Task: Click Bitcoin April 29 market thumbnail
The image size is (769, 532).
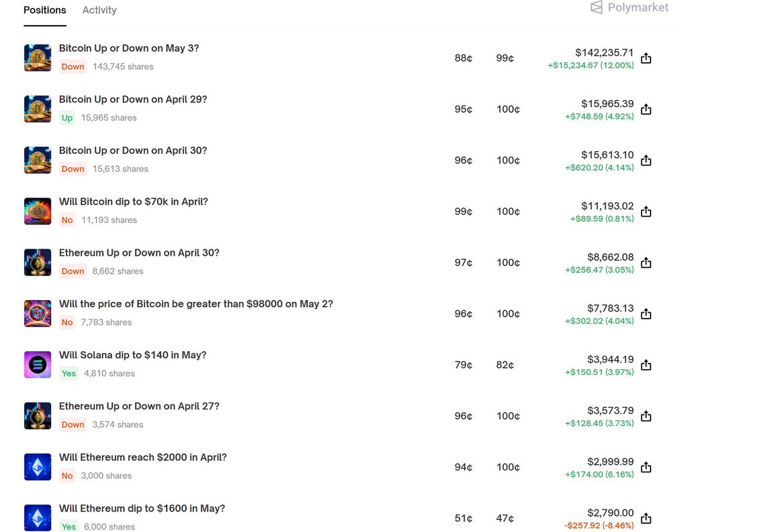Action: (37, 109)
